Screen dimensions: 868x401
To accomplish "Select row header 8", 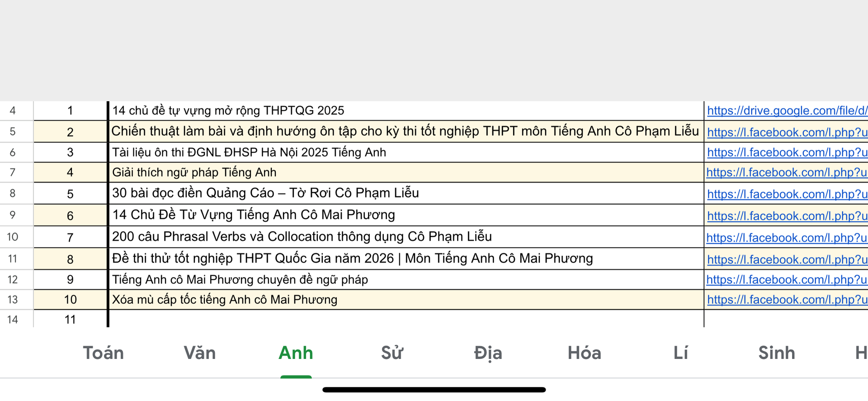I will tap(13, 193).
